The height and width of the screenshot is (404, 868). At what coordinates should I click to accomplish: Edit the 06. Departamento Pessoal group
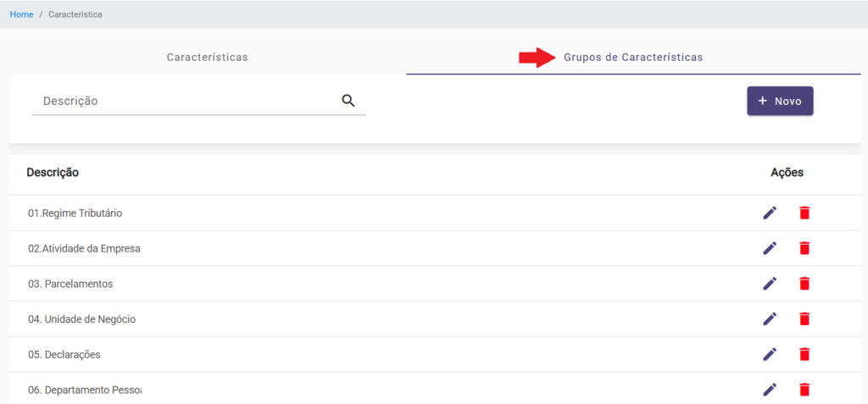(770, 390)
